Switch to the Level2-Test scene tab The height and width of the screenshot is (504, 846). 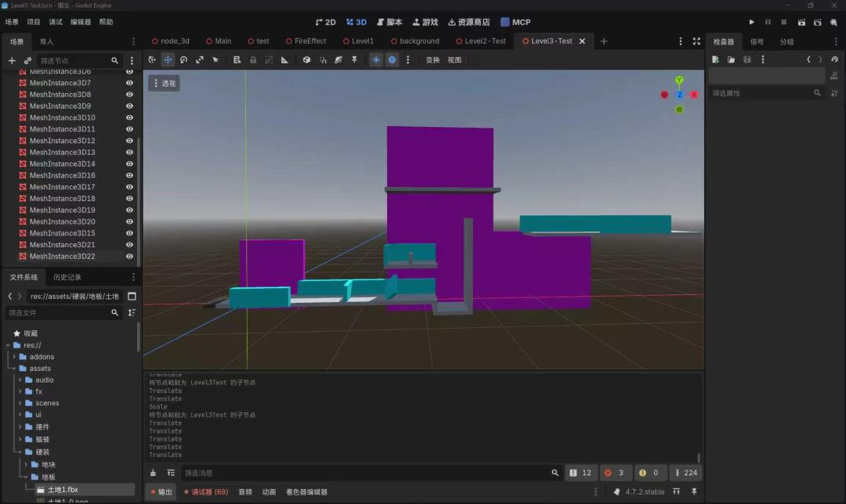tap(481, 41)
